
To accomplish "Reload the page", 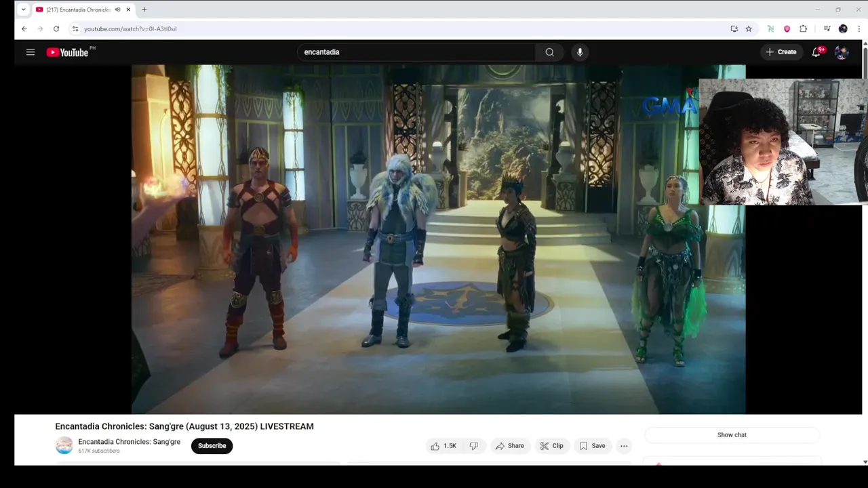I will click(56, 29).
